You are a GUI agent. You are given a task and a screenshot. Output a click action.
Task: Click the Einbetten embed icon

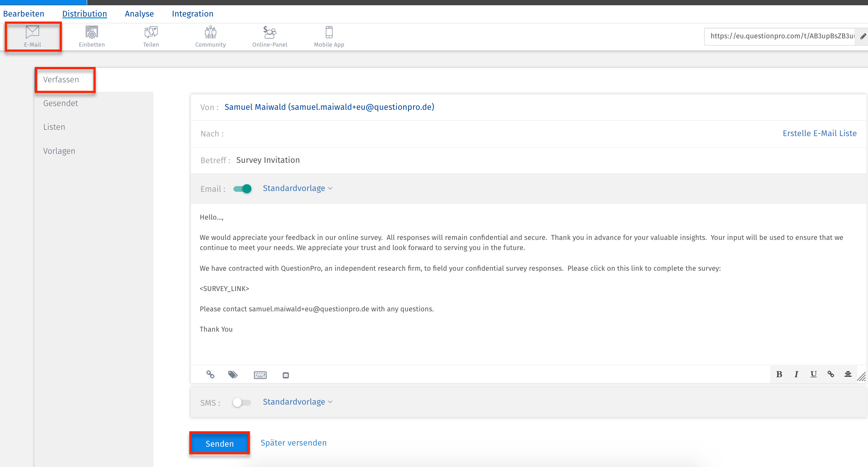[92, 36]
